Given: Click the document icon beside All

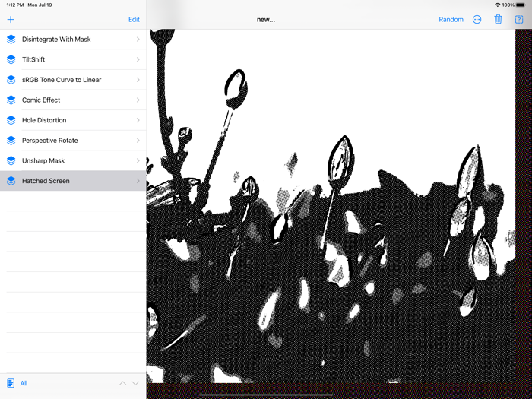Looking at the screenshot, I should click(x=11, y=383).
